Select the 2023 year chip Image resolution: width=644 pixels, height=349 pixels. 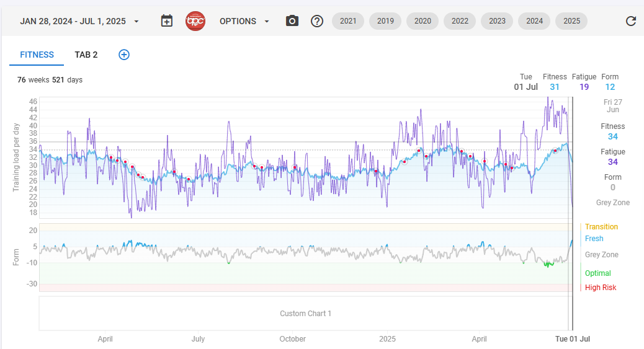[497, 21]
